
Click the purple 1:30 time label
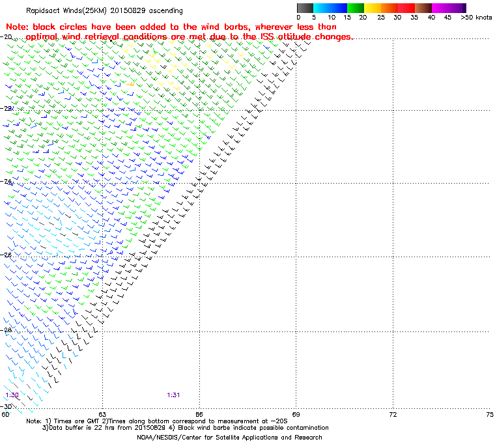pos(12,395)
